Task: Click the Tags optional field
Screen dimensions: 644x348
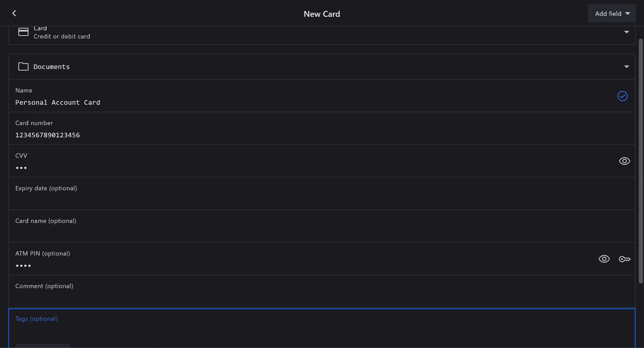Action: click(x=305, y=329)
